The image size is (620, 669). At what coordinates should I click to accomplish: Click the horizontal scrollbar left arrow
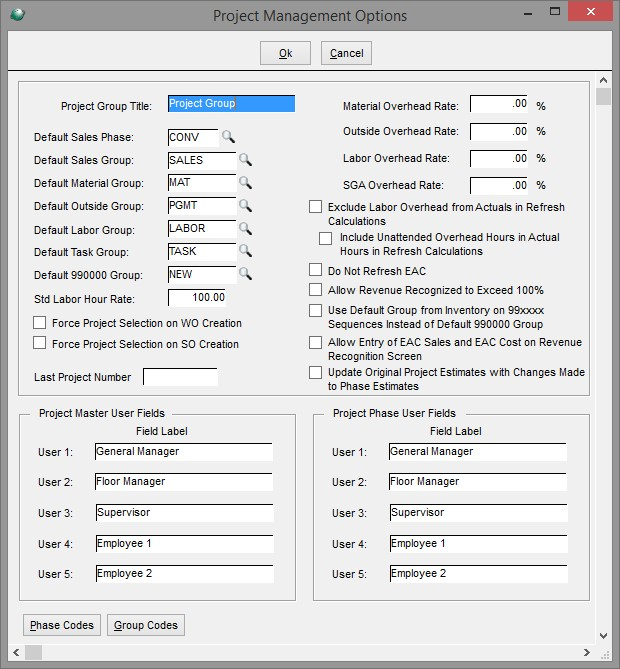[16, 652]
